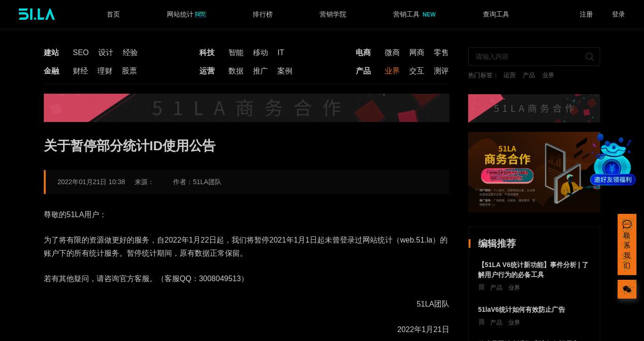Click 业界 tag under 事件分析 article
644x341 pixels.
[x=514, y=287]
